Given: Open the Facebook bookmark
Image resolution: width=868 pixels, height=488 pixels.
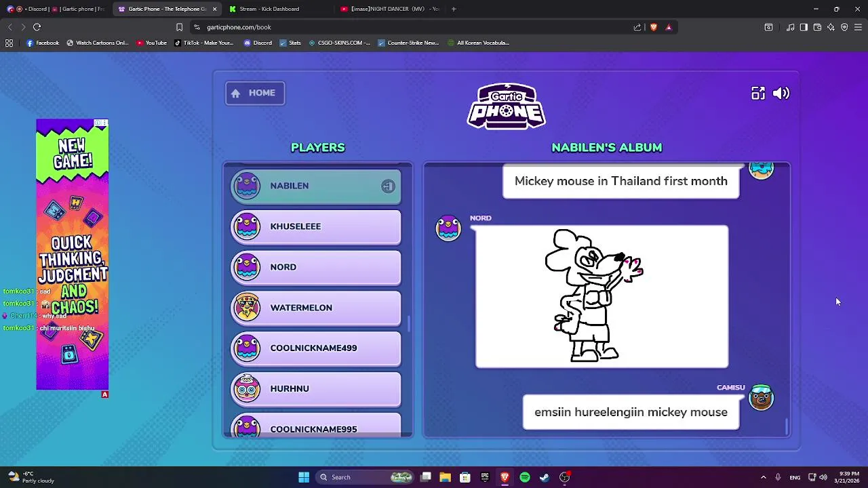Looking at the screenshot, I should 43,43.
